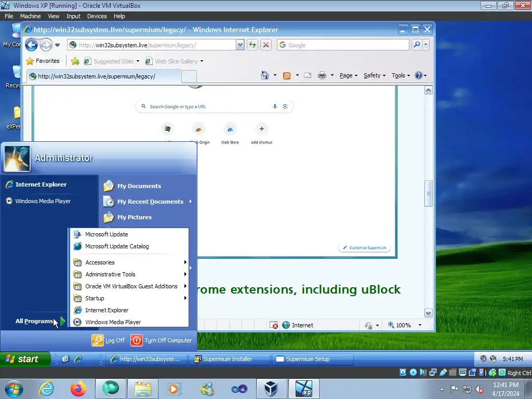Viewport: 532px width, 399px height.
Task: Click the Internet Explorer Back arrow button
Action: (x=31, y=45)
